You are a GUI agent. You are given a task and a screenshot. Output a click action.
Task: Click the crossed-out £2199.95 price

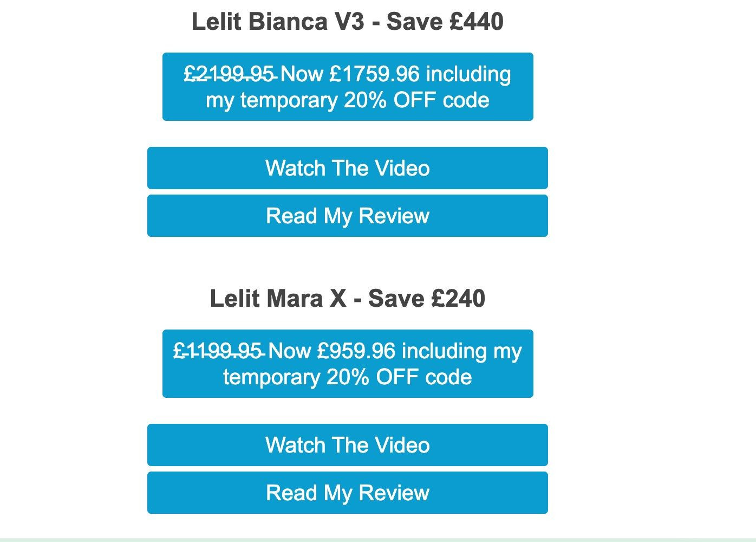pyautogui.click(x=229, y=74)
